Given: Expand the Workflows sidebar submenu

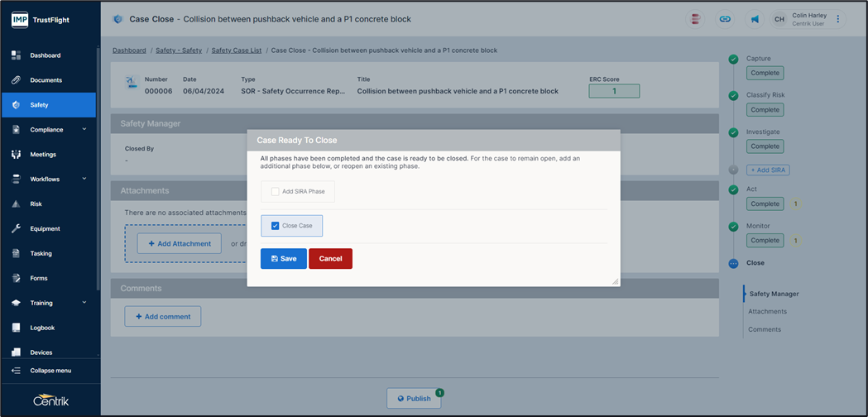Looking at the screenshot, I should (84, 180).
